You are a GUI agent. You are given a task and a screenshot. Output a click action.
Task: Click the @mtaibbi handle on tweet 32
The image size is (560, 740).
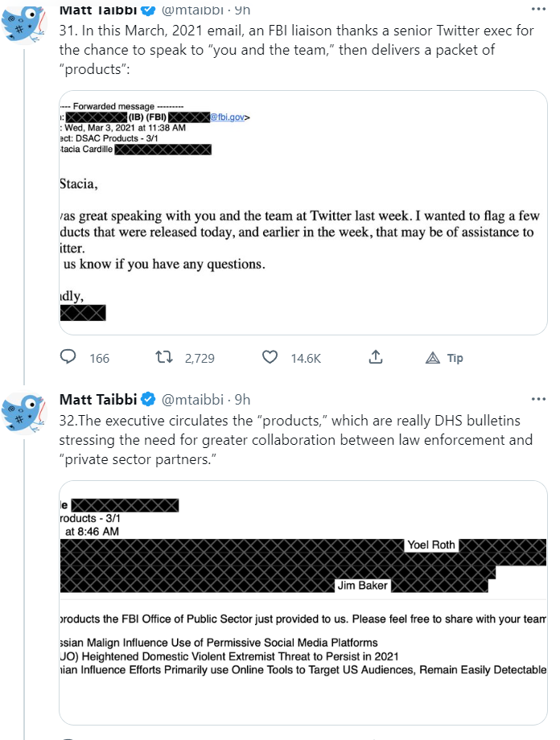point(194,399)
